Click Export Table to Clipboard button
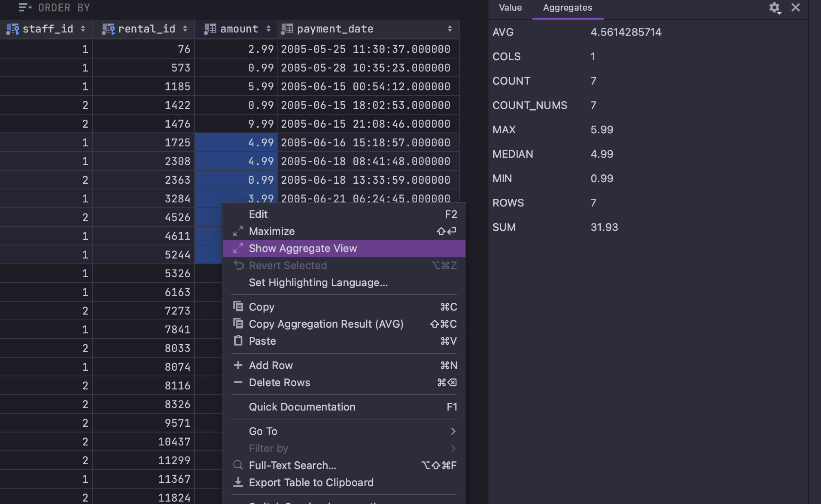 tap(311, 482)
